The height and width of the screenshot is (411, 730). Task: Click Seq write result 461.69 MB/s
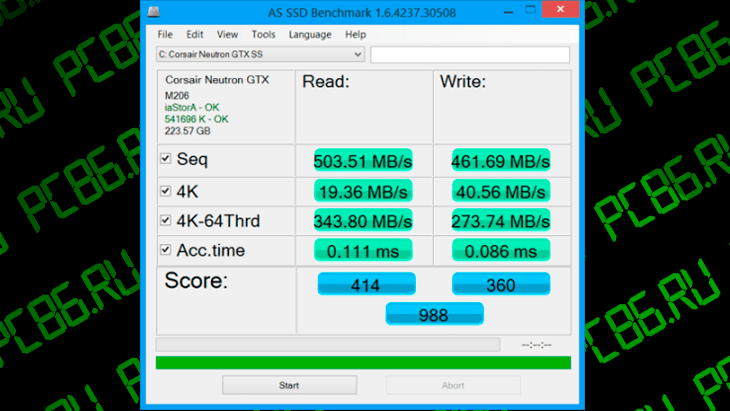[x=501, y=161]
